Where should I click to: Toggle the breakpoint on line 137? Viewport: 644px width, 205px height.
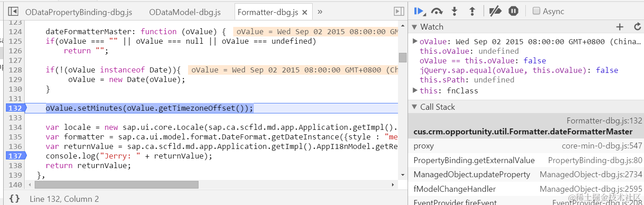pyautogui.click(x=15, y=156)
